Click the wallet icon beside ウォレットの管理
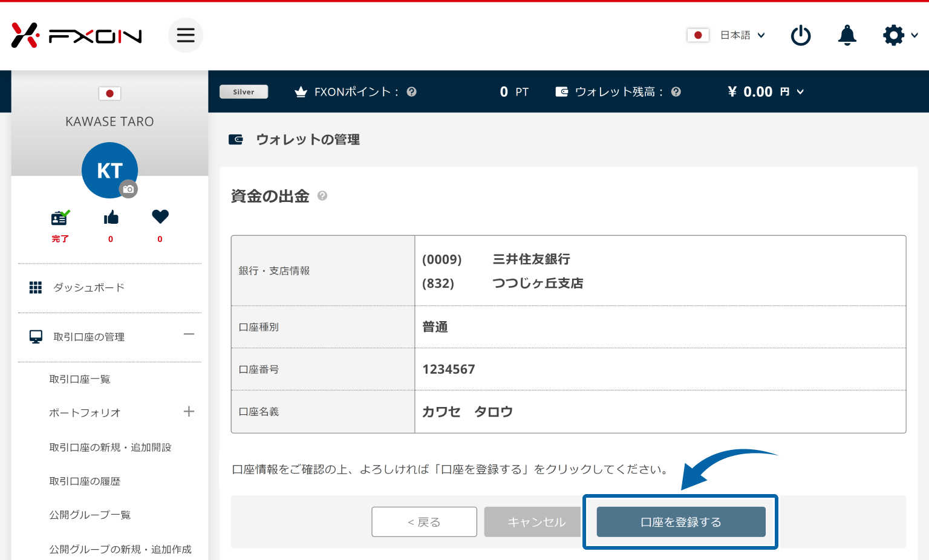The height and width of the screenshot is (560, 929). click(236, 140)
